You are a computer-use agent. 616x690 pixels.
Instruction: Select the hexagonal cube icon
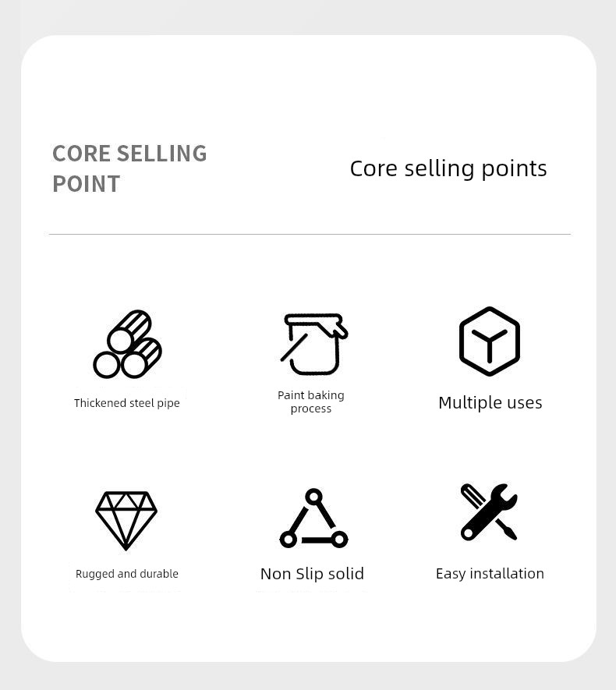(x=489, y=341)
